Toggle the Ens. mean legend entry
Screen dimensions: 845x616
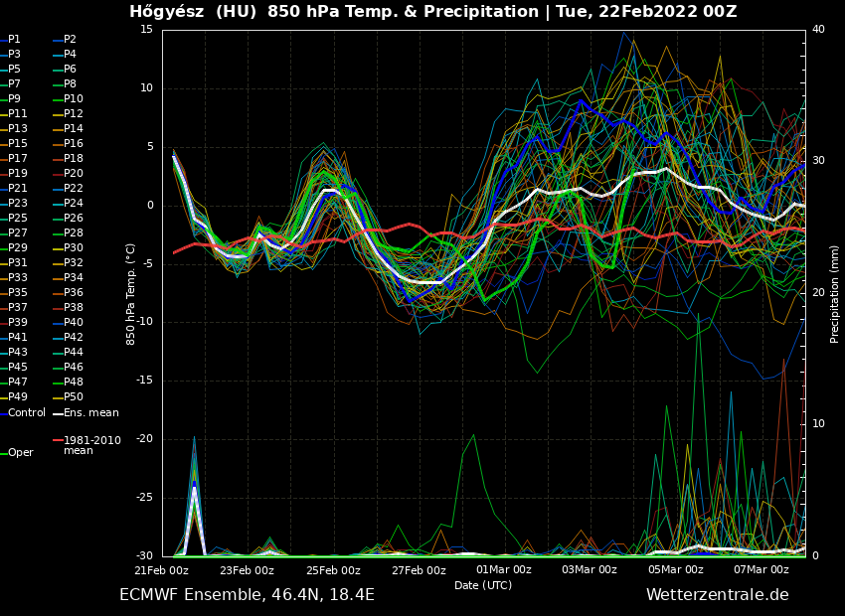point(90,412)
